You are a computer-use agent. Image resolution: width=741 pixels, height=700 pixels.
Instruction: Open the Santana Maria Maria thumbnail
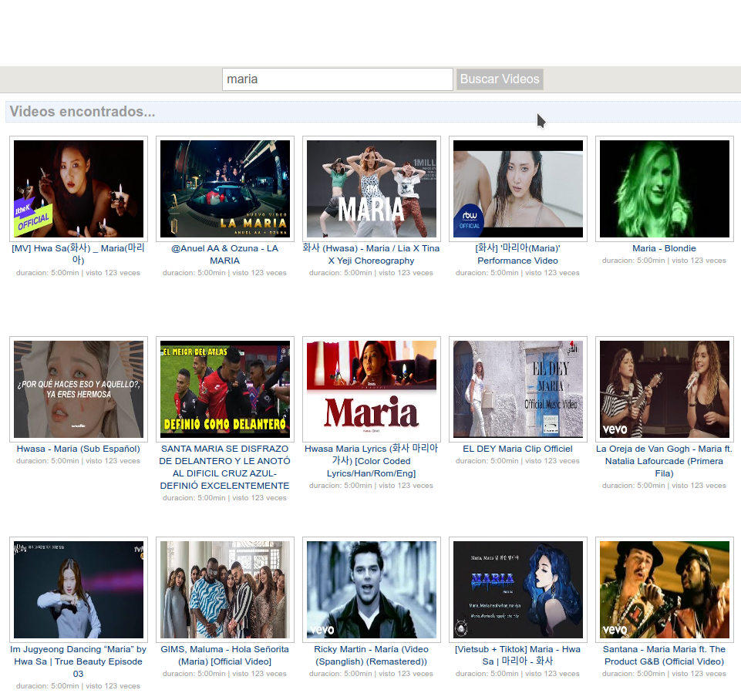coord(665,590)
